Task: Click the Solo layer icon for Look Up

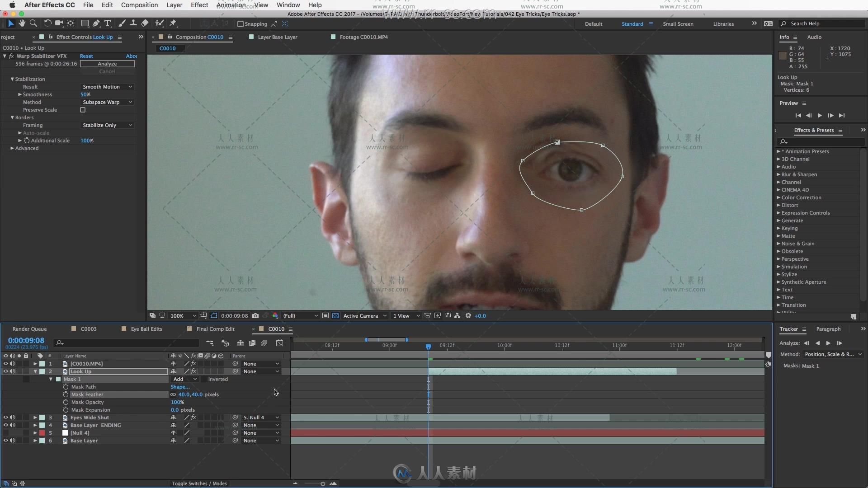Action: coord(19,371)
